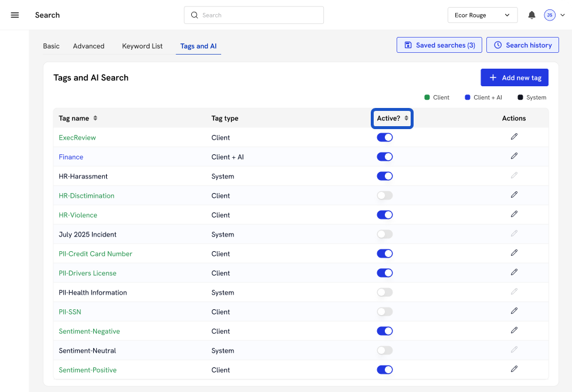Open the hamburger navigation menu
The height and width of the screenshot is (392, 572).
(15, 15)
